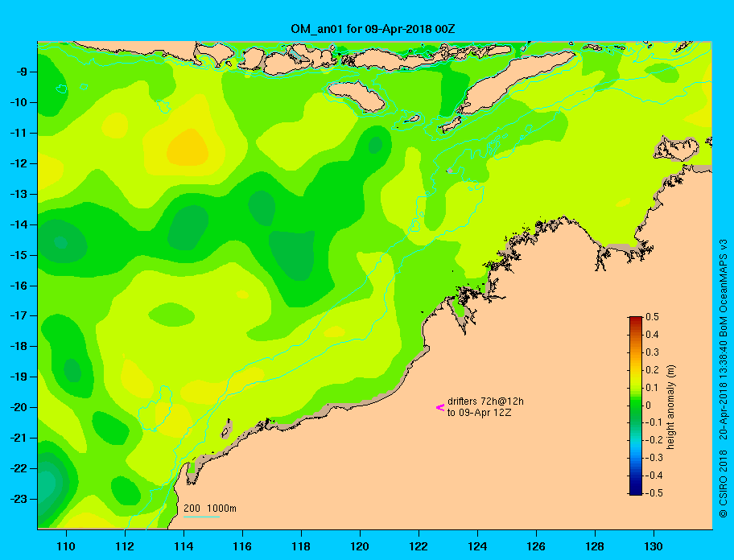Click the 0.5 color bar tick label
Image resolution: width=734 pixels, height=560 pixels.
(x=653, y=317)
